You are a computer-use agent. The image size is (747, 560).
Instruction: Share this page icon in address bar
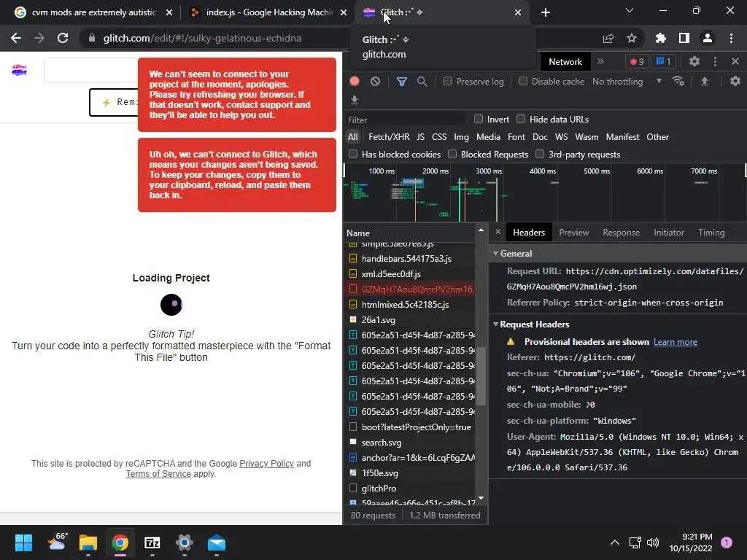[608, 38]
